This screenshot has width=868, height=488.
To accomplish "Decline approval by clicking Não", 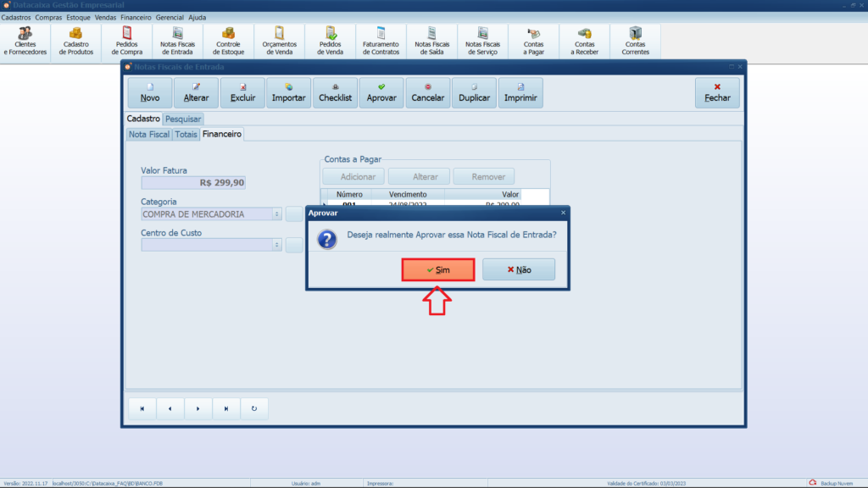I will click(519, 269).
